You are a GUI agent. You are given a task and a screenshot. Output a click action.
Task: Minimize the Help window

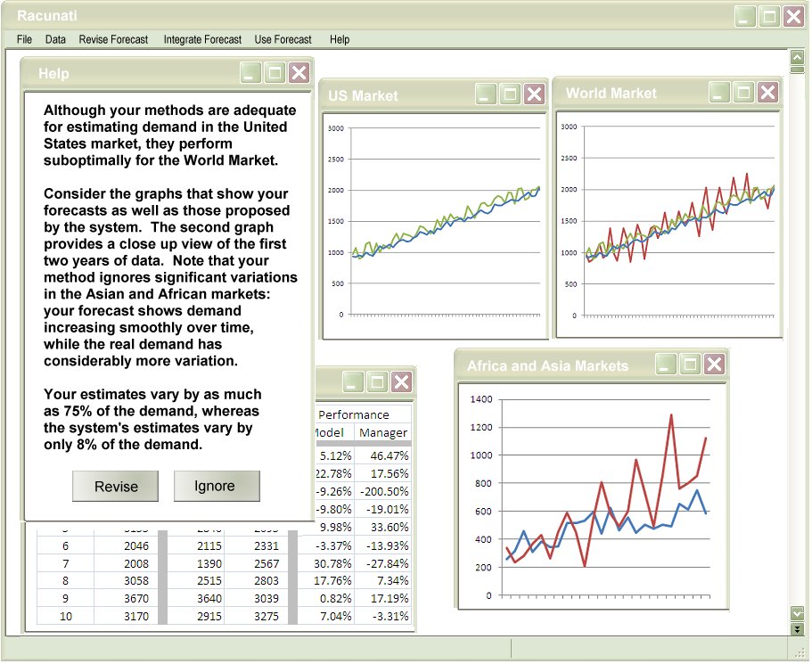tap(251, 73)
